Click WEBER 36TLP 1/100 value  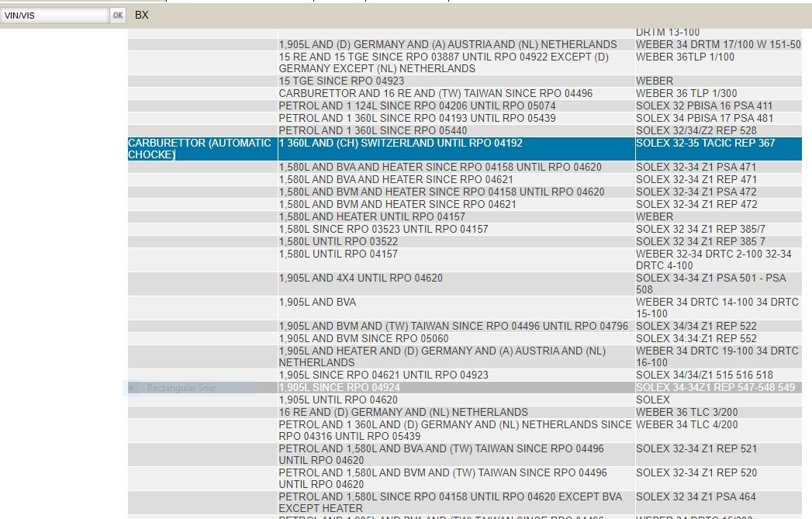718,63
